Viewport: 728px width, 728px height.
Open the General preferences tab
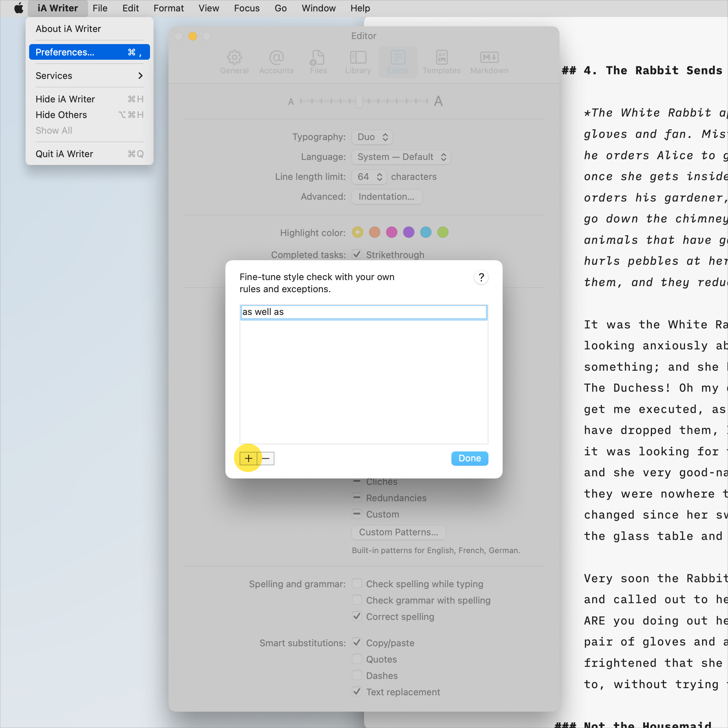(234, 62)
